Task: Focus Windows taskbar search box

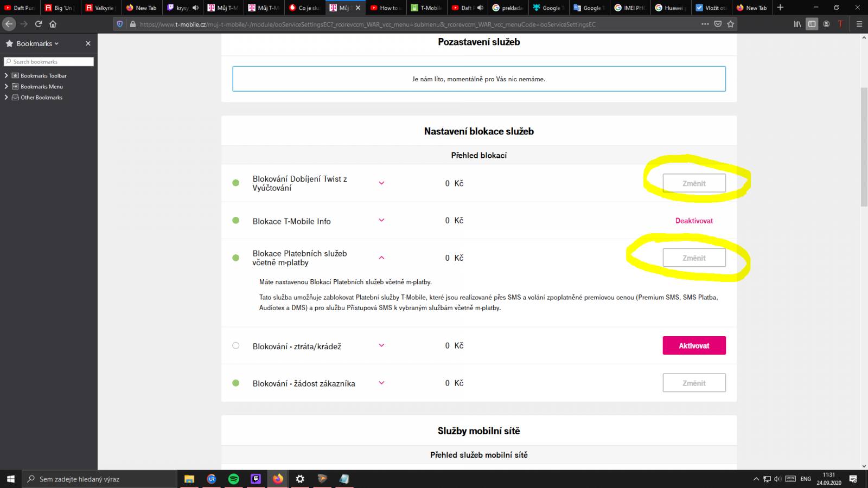Action: tap(99, 479)
